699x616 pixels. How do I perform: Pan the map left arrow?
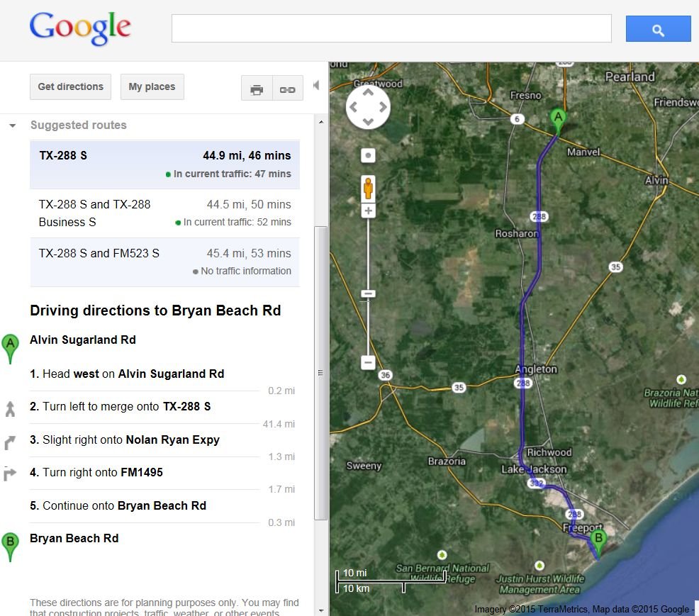[354, 107]
